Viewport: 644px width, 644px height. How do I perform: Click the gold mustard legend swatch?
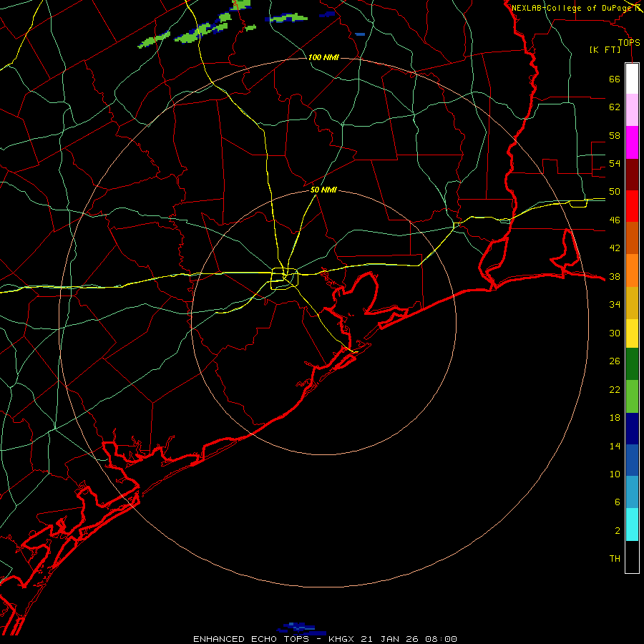tap(632, 303)
